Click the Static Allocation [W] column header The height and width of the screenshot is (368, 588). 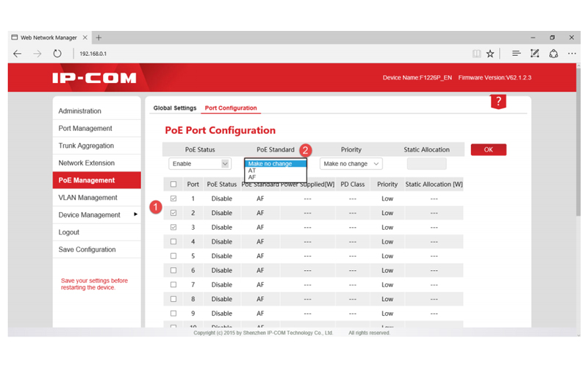pyautogui.click(x=434, y=185)
